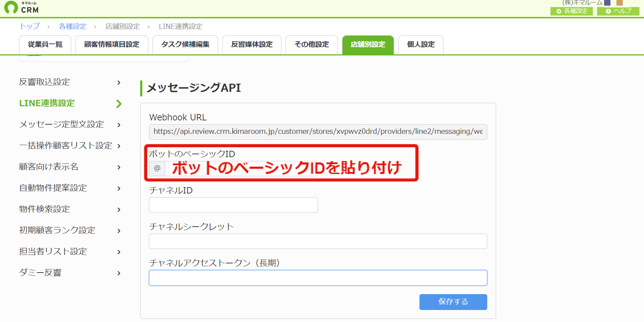Expand chevron next to 反響取込設定
This screenshot has width=644, height=322.
click(x=119, y=82)
